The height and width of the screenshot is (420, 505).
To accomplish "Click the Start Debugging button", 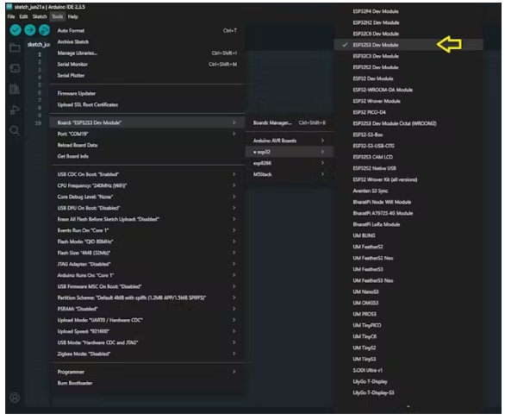I will point(45,30).
